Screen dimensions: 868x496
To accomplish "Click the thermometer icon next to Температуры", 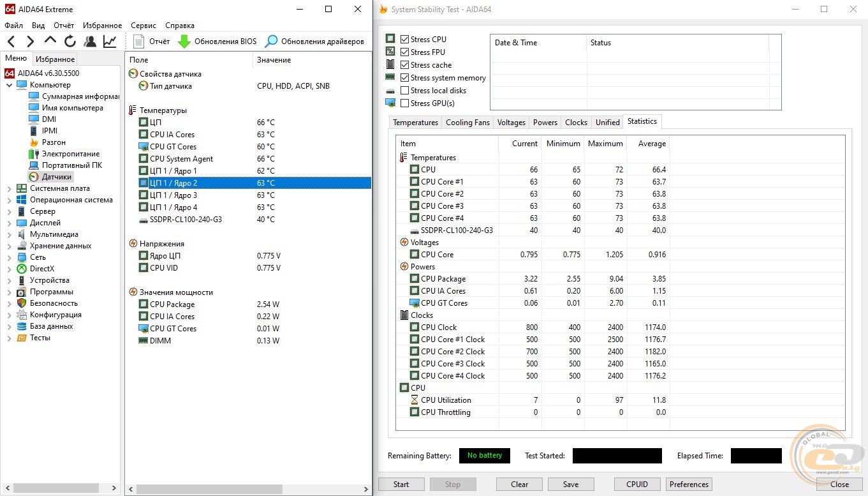I will pos(133,110).
